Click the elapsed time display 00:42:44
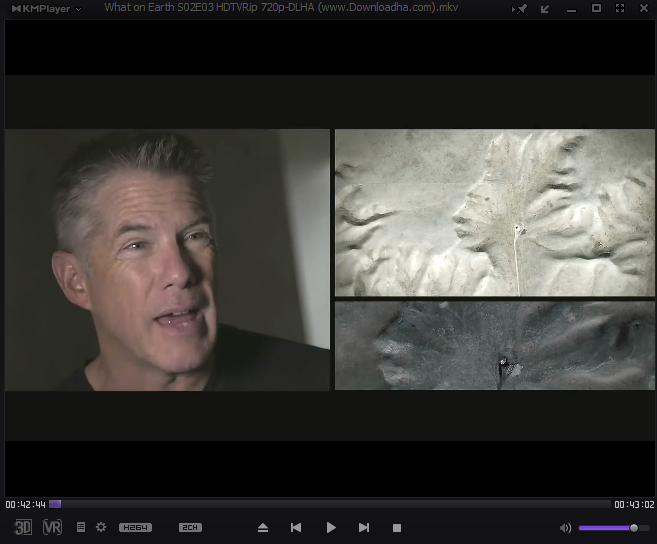Screen dimensions: 657x544 point(25,505)
